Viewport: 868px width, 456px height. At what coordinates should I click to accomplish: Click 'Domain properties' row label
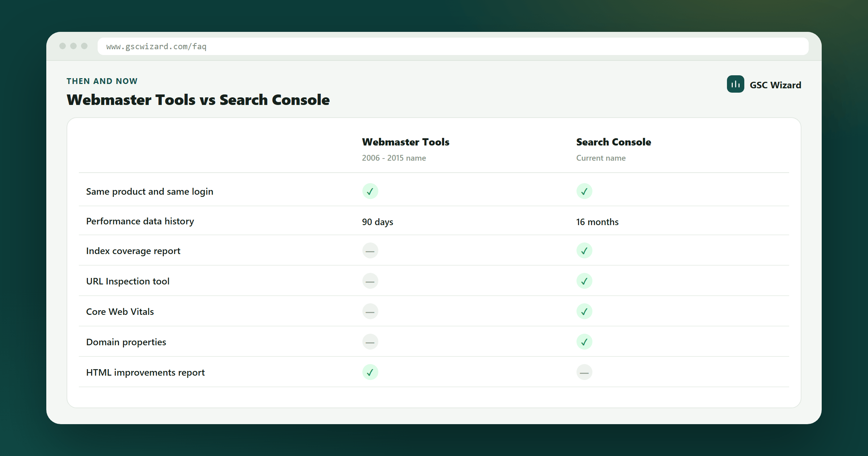coord(126,342)
